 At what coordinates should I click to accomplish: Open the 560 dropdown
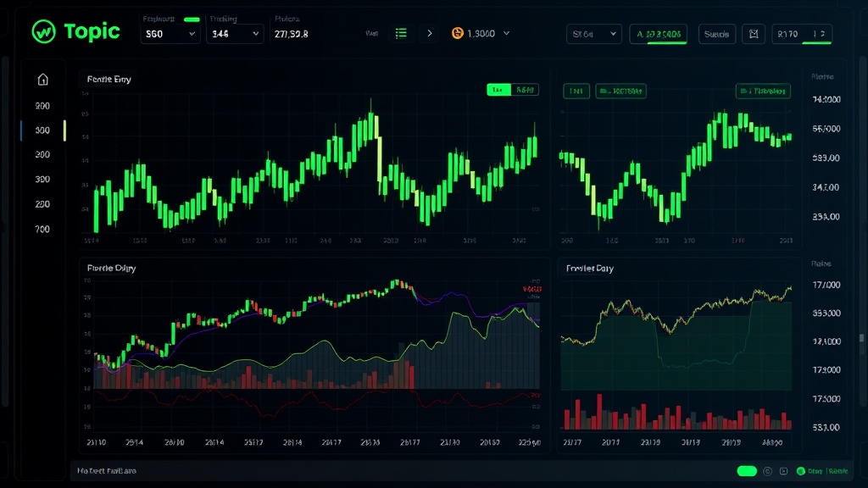[170, 34]
